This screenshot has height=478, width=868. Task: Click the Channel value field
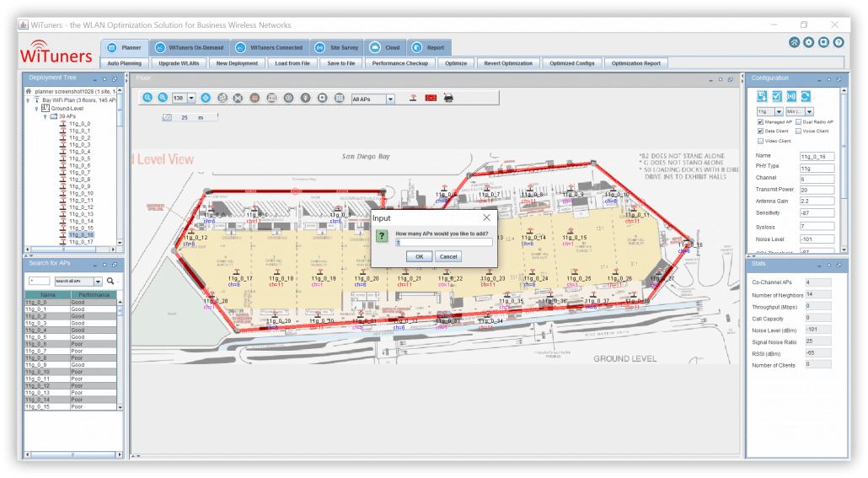[x=817, y=179]
